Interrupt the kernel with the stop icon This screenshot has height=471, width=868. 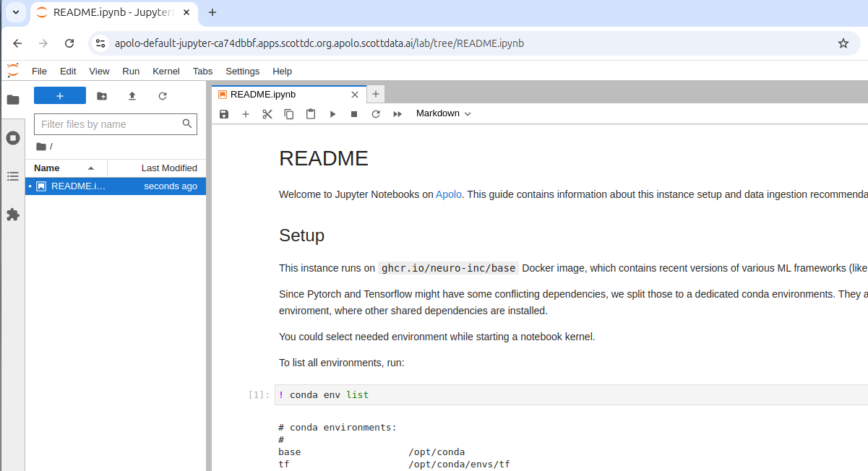pyautogui.click(x=354, y=114)
